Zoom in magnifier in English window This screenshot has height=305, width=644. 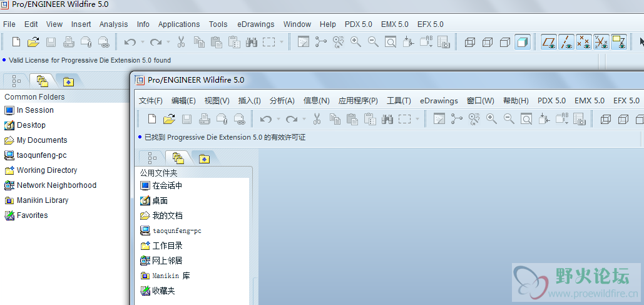[355, 41]
